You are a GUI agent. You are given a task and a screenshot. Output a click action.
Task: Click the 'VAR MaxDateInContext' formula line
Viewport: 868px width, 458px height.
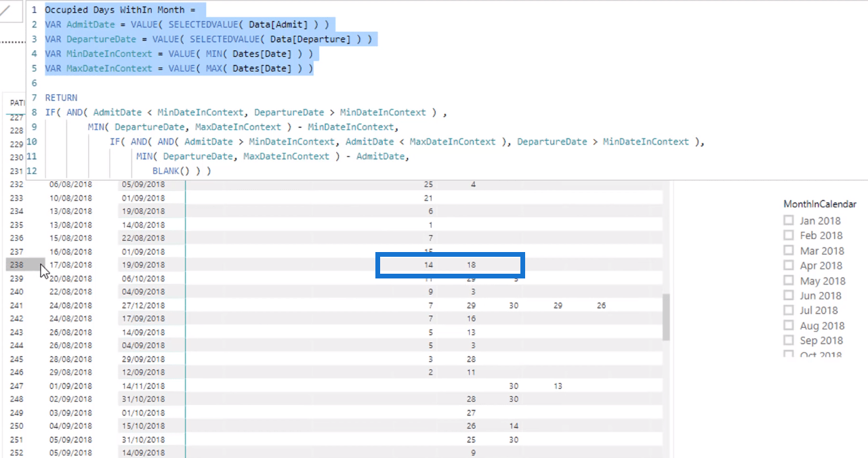coord(179,68)
